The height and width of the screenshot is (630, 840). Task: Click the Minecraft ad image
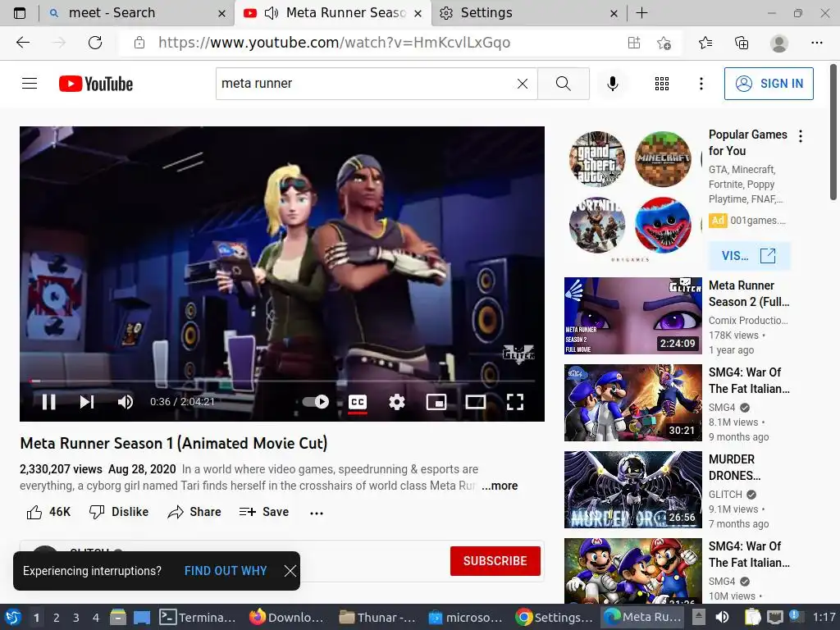click(x=663, y=158)
